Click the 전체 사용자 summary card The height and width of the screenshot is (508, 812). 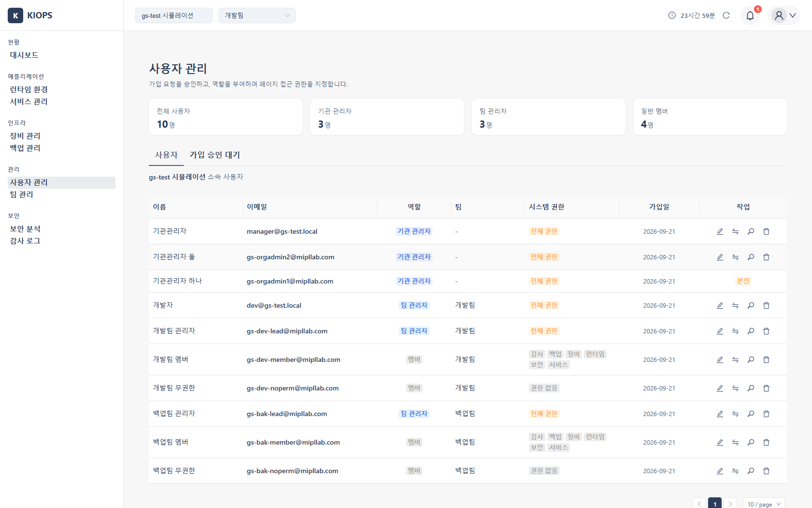(226, 117)
